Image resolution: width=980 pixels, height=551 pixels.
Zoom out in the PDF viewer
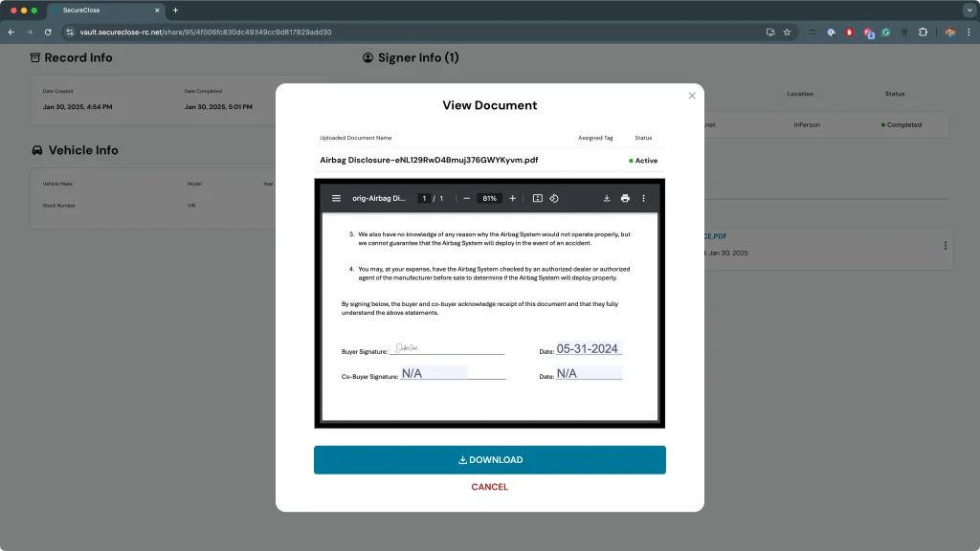(466, 198)
